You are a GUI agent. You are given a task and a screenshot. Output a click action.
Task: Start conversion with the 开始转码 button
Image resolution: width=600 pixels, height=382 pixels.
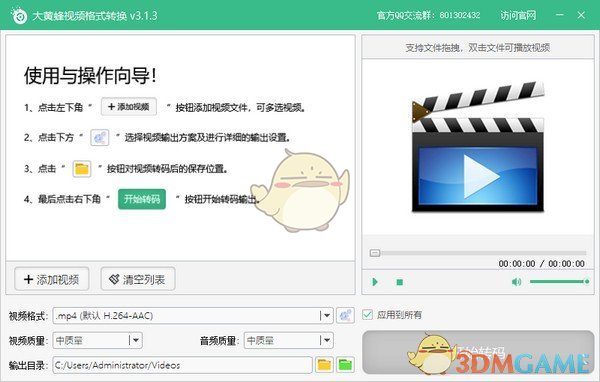(x=478, y=352)
